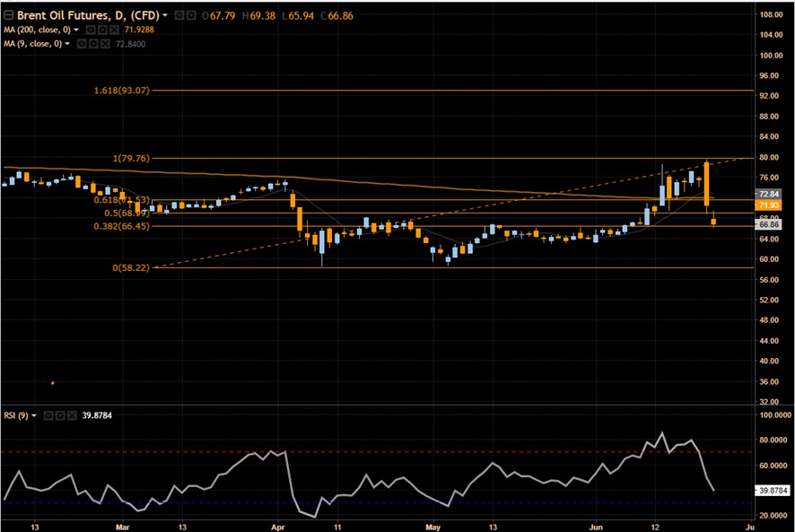Collapse the chart legend with minus icon
Viewport: 795px width, 532px height.
pos(8,14)
